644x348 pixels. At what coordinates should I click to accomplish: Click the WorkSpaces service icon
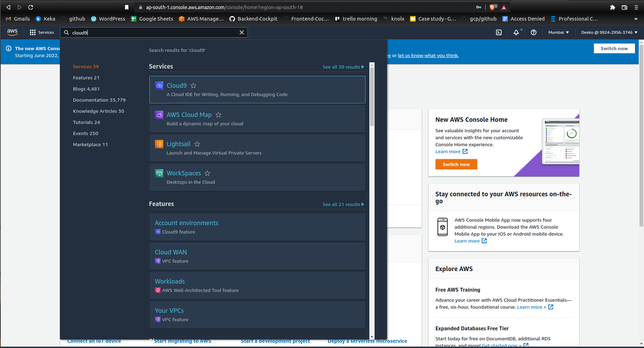[x=159, y=173]
